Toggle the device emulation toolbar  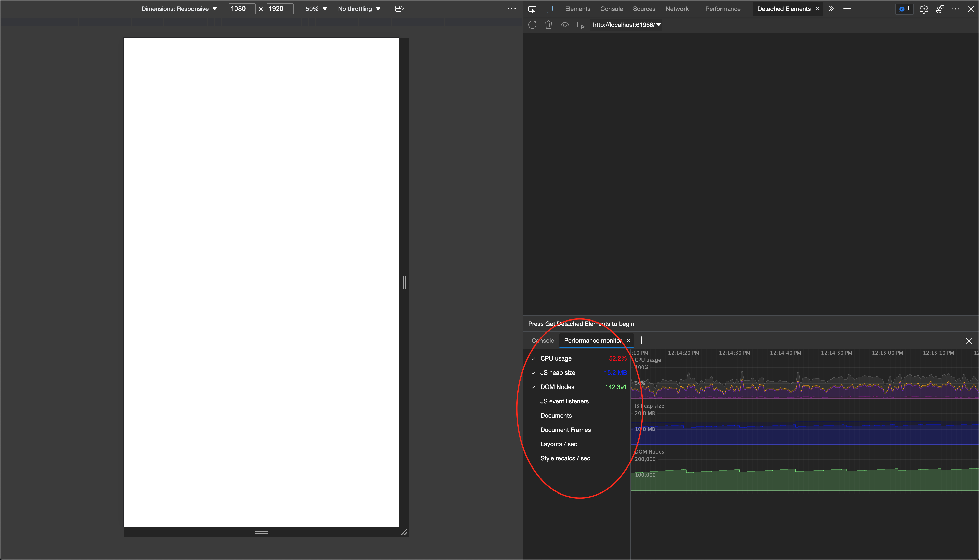coord(548,9)
